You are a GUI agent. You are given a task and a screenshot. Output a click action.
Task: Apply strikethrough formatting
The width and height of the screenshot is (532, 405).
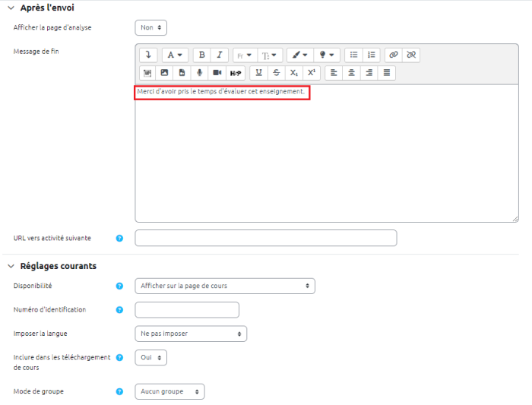(276, 73)
